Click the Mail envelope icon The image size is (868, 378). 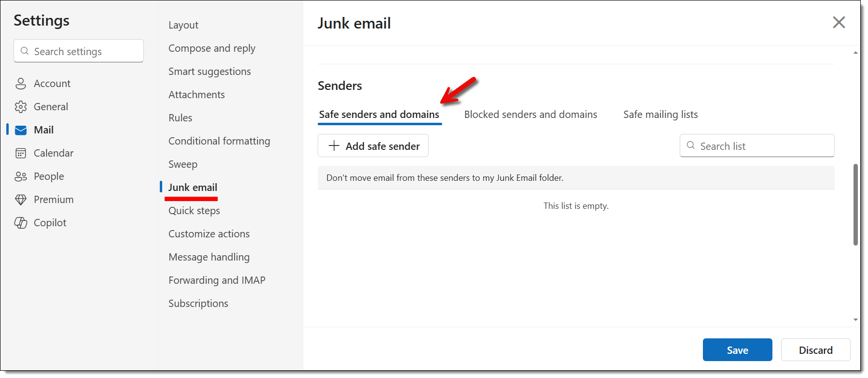(x=21, y=130)
